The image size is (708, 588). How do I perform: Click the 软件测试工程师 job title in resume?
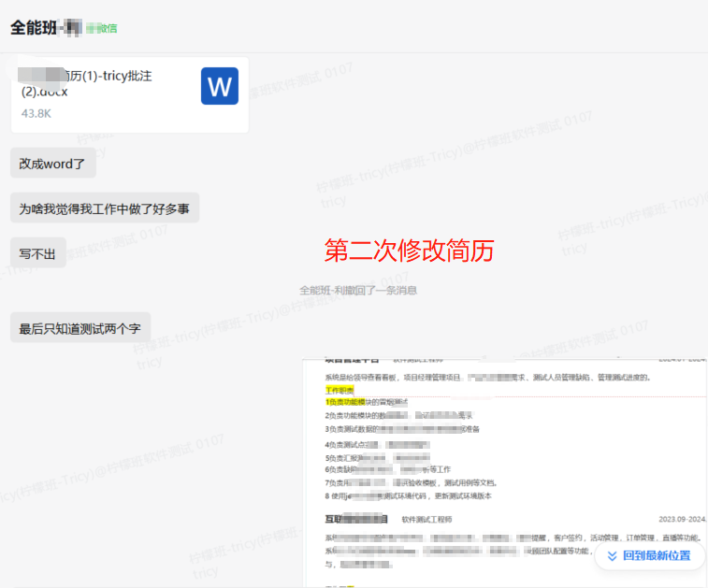coord(426,519)
